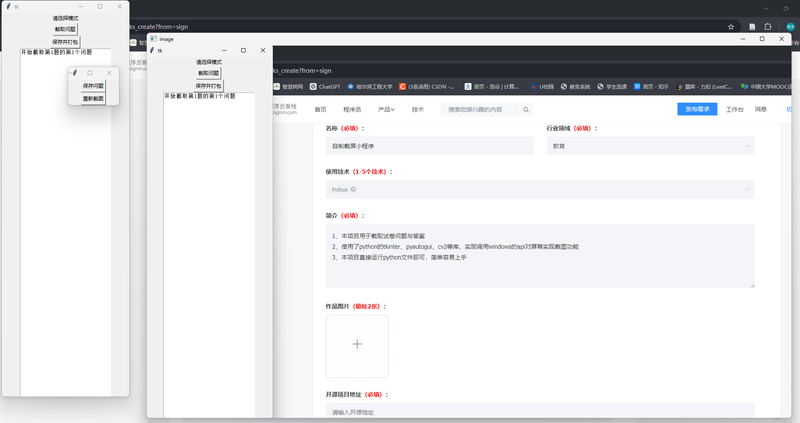The width and height of the screenshot is (800, 423).
Task: Open the extensions puzzle icon in outer browser
Action: 768,27
